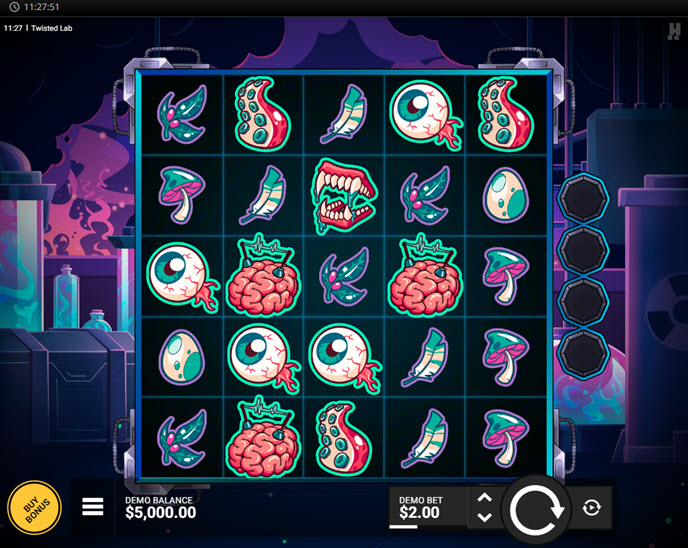Click the eyeball symbol in top row

(425, 115)
